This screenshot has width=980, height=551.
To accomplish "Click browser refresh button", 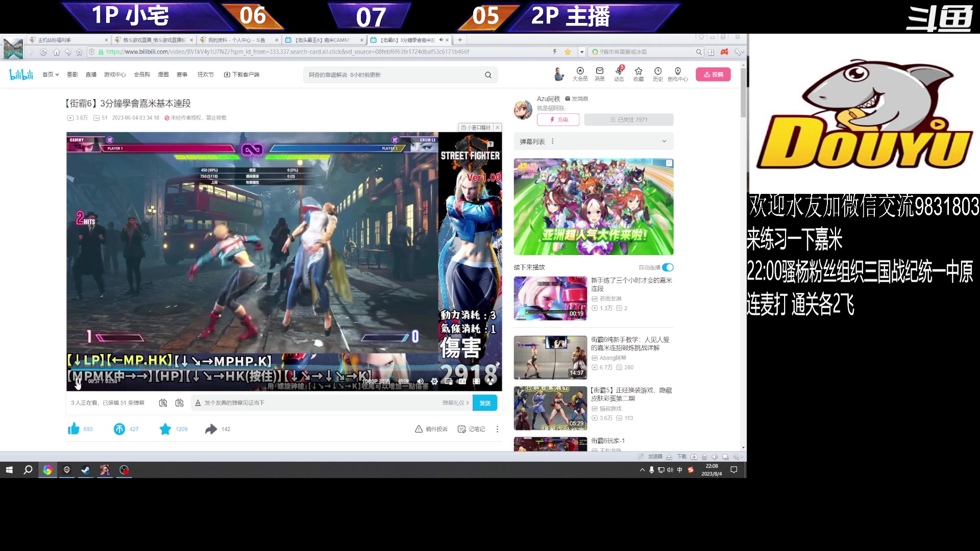I will click(x=43, y=52).
